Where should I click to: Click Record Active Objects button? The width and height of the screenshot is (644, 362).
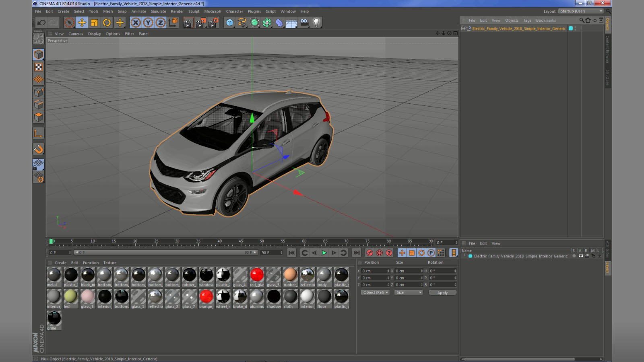tap(369, 253)
